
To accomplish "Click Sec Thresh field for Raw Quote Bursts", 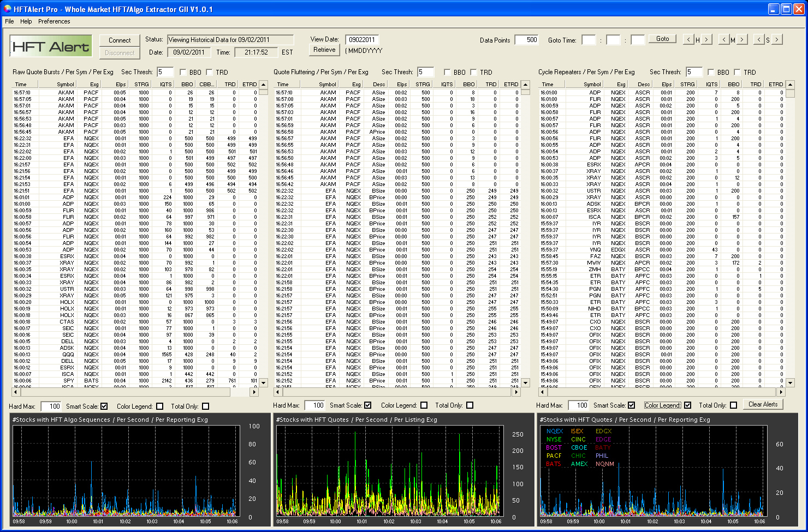I will (165, 72).
